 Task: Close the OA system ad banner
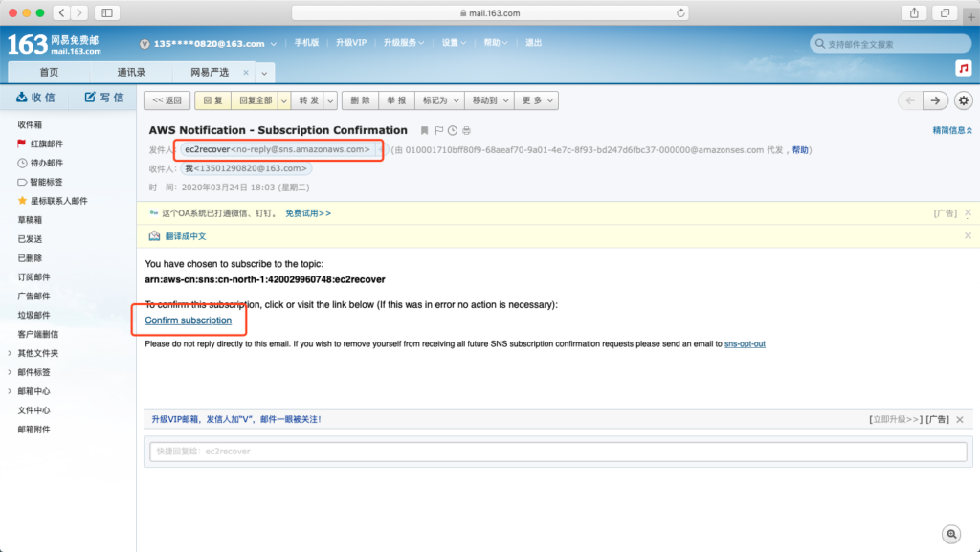968,213
